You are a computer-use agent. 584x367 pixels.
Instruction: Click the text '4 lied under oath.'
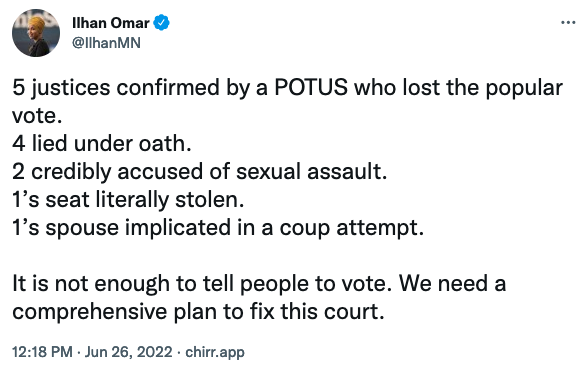[102, 143]
